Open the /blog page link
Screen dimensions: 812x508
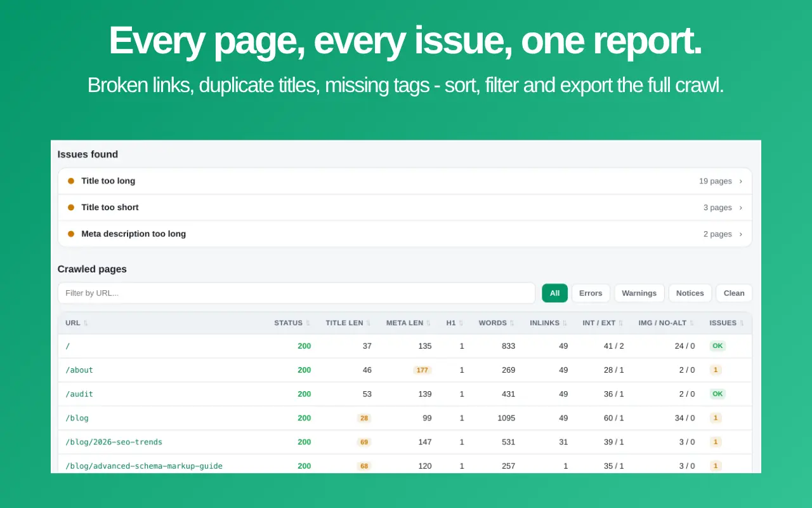point(77,418)
